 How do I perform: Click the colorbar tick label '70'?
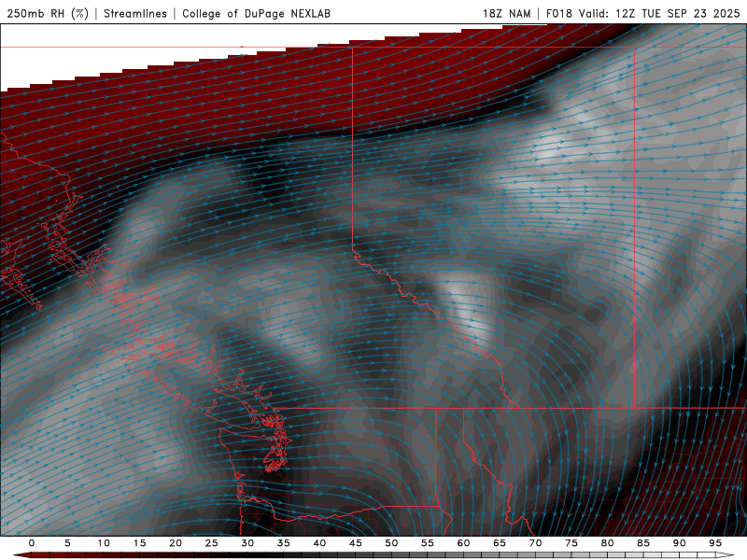click(535, 543)
